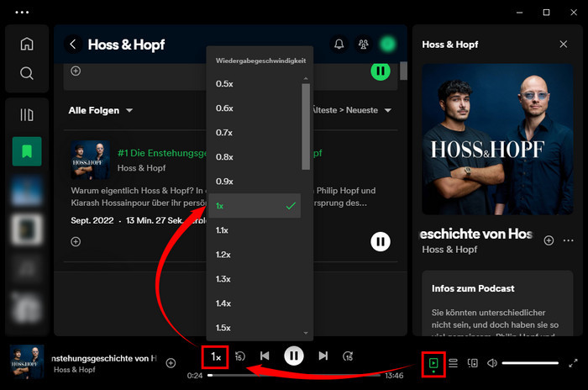This screenshot has height=390, width=588.
Task: Adjust the volume slider
Action: pos(530,363)
